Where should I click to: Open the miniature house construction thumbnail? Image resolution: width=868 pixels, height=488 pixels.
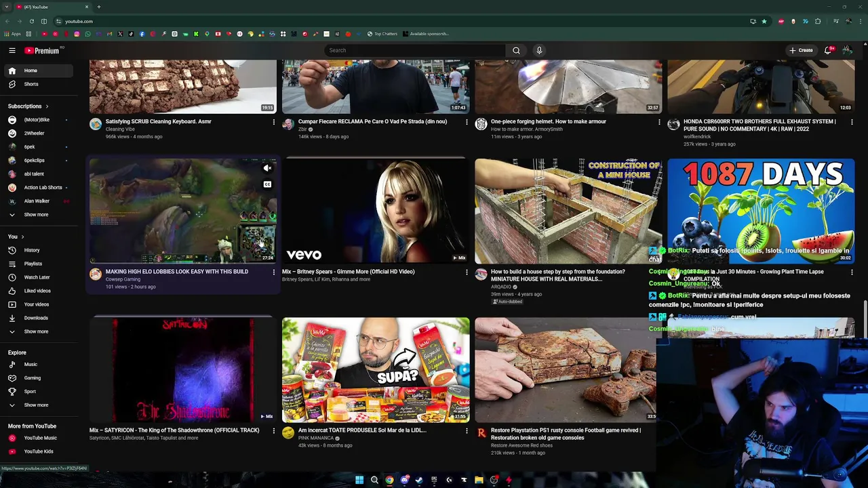568,211
